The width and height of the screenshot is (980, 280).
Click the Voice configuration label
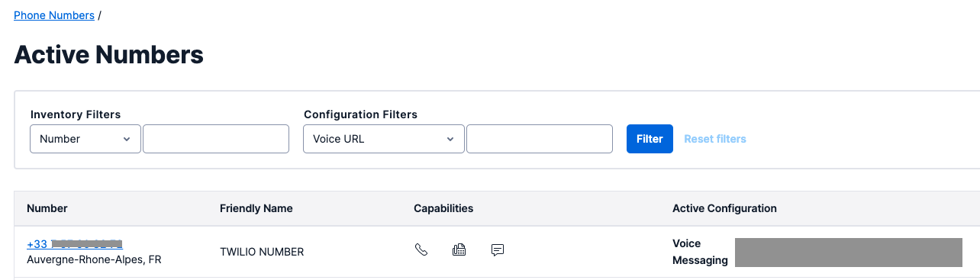[686, 243]
